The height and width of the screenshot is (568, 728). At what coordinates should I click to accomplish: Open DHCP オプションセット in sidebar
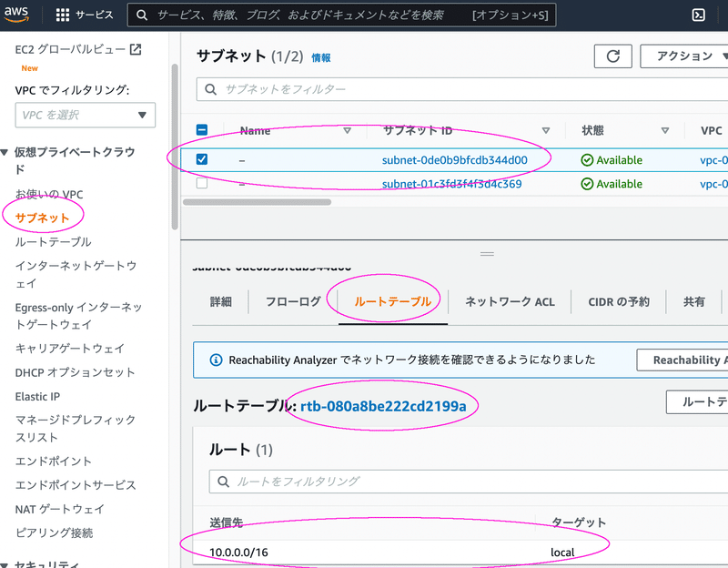pyautogui.click(x=75, y=372)
